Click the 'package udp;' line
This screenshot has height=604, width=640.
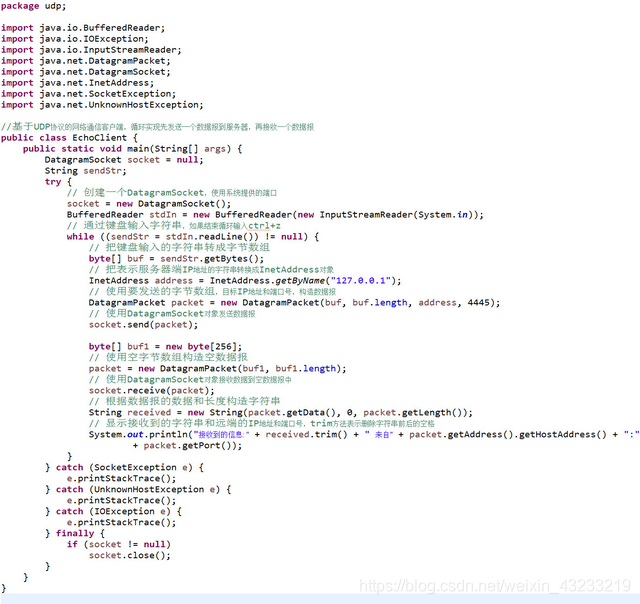click(33, 6)
